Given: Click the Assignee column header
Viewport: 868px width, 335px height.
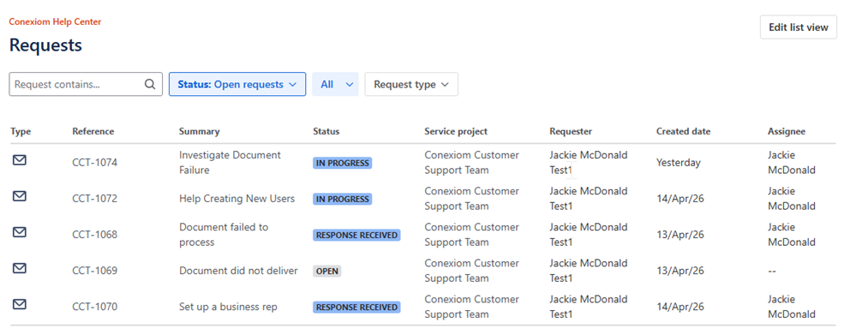Looking at the screenshot, I should [x=786, y=131].
